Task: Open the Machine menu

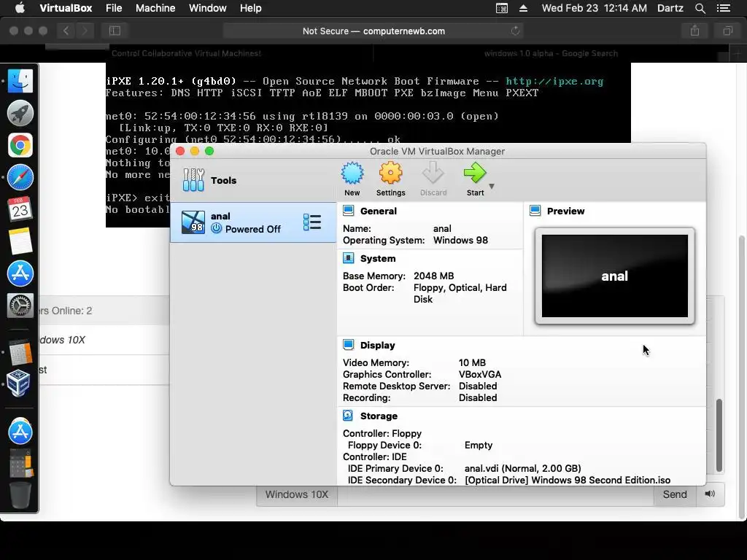Action: 155,8
